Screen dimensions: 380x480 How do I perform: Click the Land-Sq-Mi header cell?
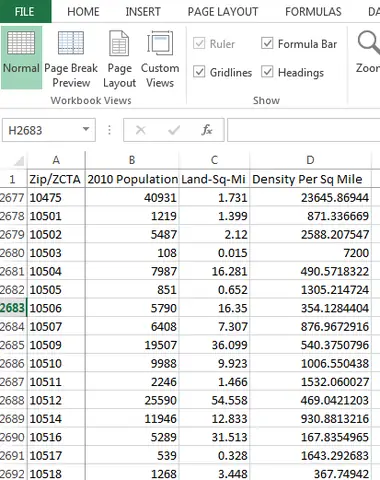[214, 179]
